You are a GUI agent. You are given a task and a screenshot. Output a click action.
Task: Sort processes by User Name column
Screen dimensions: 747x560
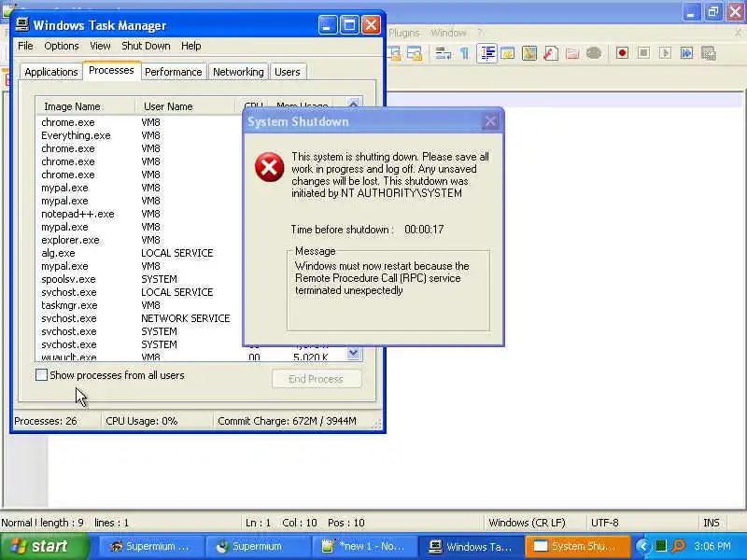click(x=186, y=106)
